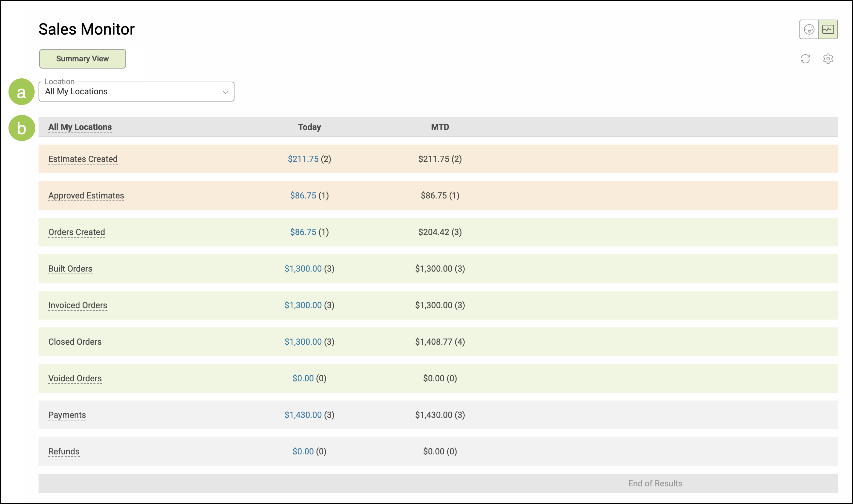The image size is (853, 504).
Task: Click the Payments row label
Action: point(67,415)
